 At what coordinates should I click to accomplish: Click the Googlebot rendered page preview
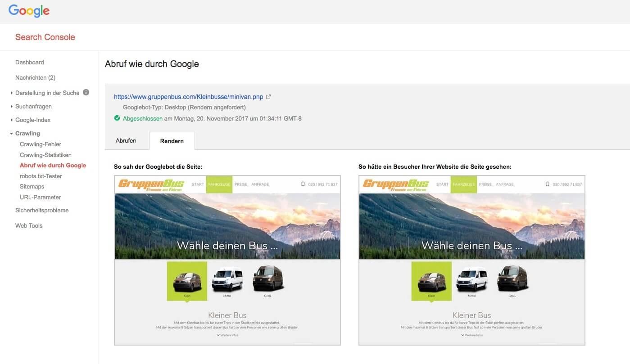point(227,260)
